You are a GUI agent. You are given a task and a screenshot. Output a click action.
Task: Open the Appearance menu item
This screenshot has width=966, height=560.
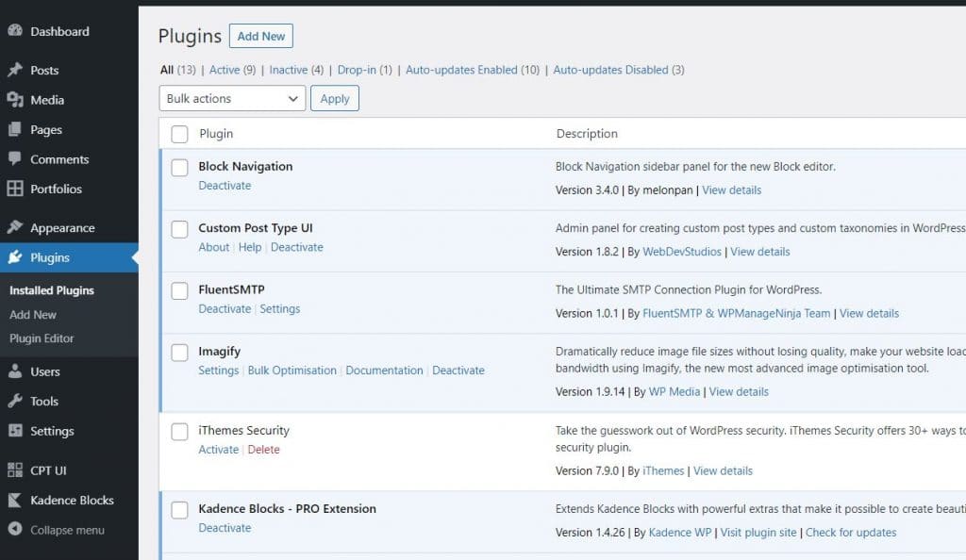pyautogui.click(x=63, y=228)
